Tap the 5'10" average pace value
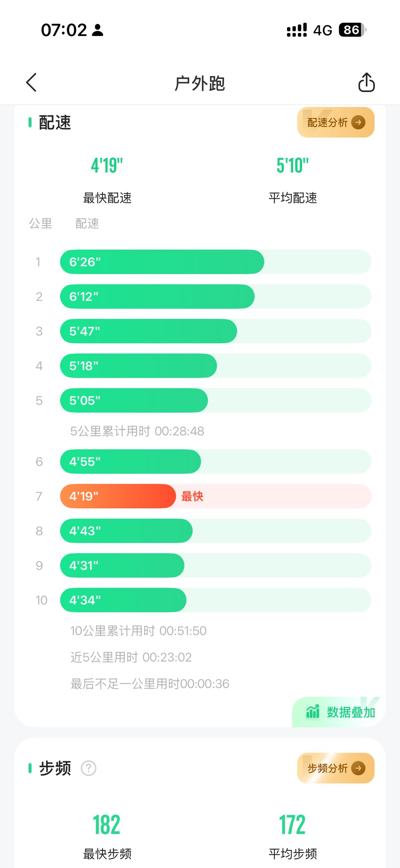 [293, 165]
